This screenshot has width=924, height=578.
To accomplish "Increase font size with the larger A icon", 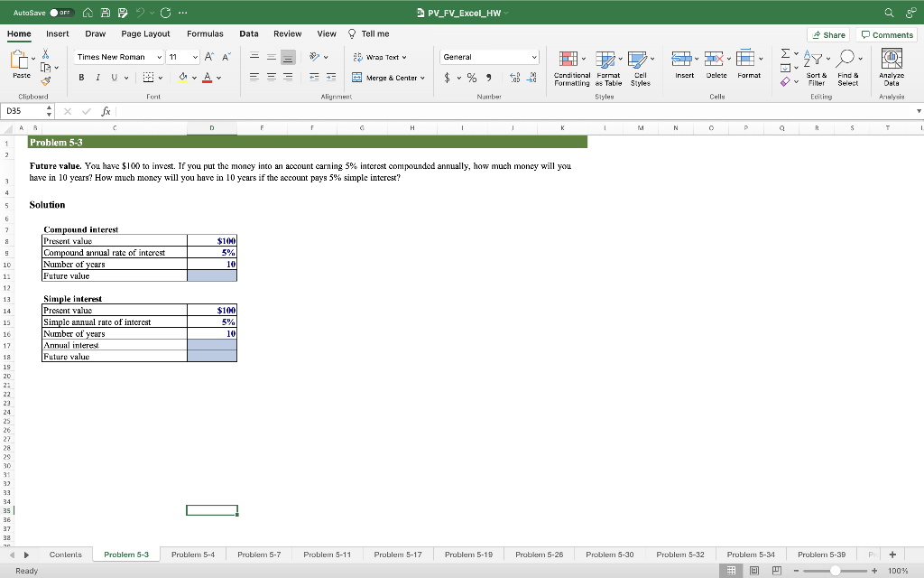I will 209,57.
